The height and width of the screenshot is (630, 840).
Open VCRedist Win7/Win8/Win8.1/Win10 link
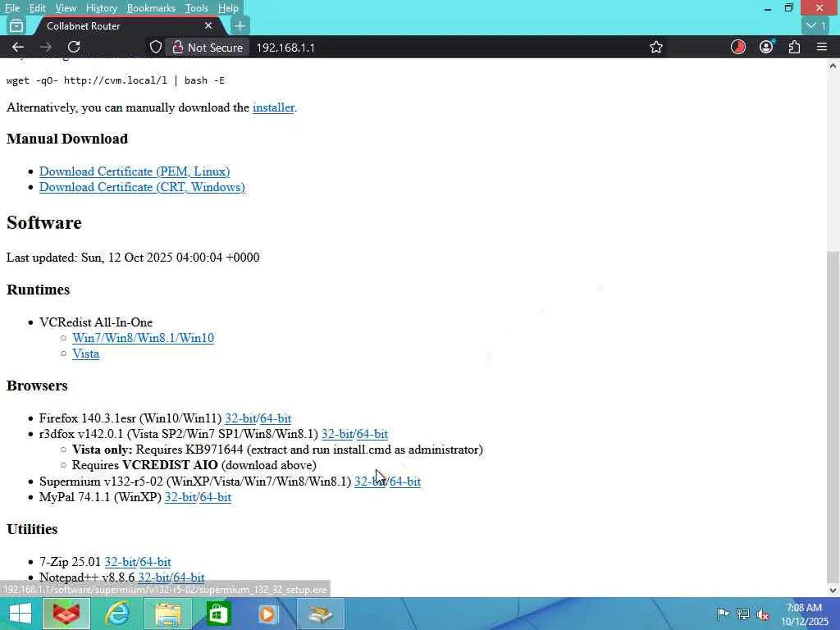pyautogui.click(x=143, y=338)
